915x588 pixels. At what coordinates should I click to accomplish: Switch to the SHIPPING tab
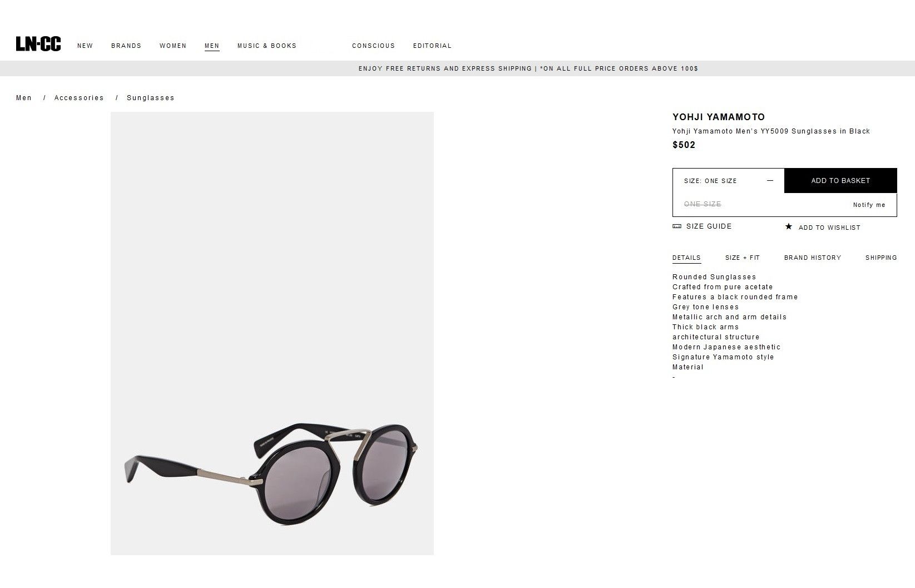click(881, 258)
